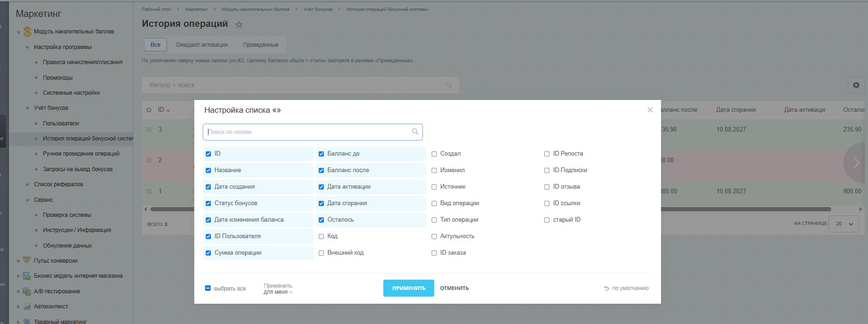Screen dimensions: 868x324
Task: Click the dollar icon of Модуль накопительных баллов
Action: pos(27,32)
